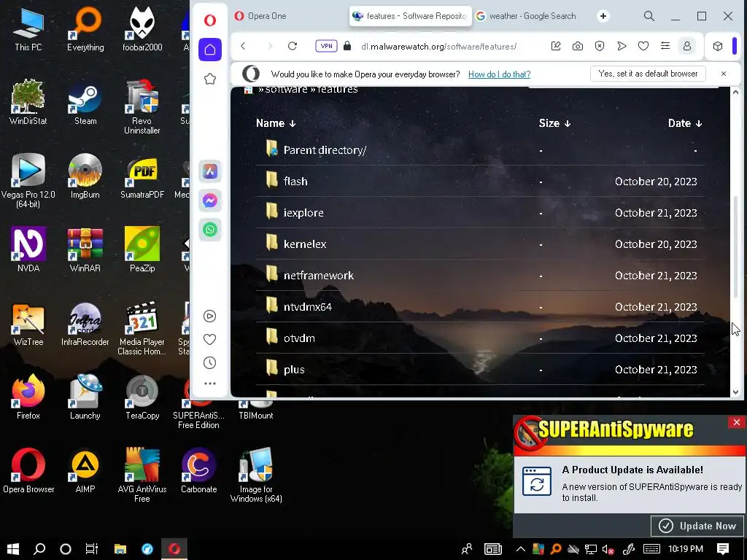This screenshot has width=747, height=560.
Task: Click 'How do I do that?' link
Action: pyautogui.click(x=499, y=74)
